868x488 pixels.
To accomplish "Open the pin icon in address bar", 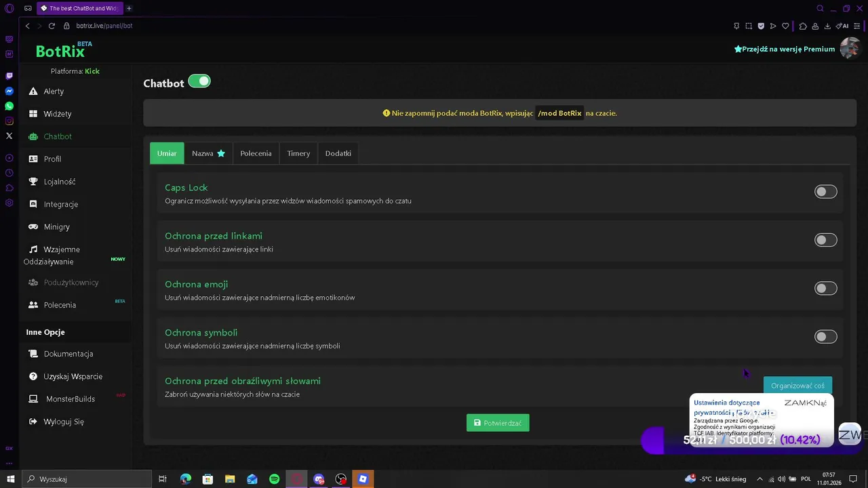I will pyautogui.click(x=736, y=26).
